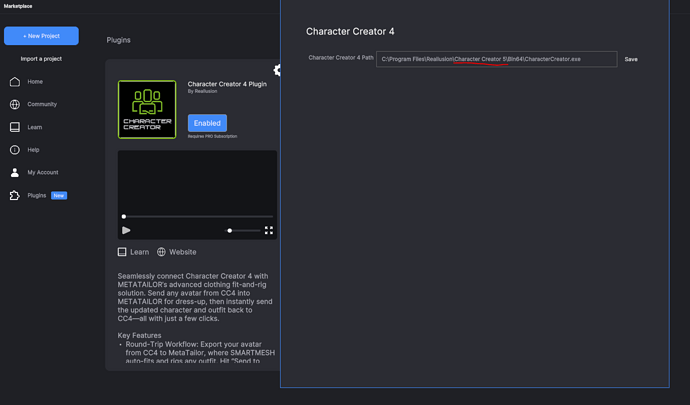The width and height of the screenshot is (690, 405).
Task: Enter fullscreen on the preview video
Action: (269, 230)
